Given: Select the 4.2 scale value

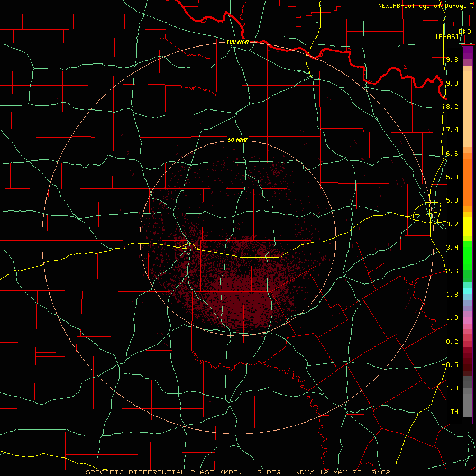Looking at the screenshot, I should pos(452,224).
